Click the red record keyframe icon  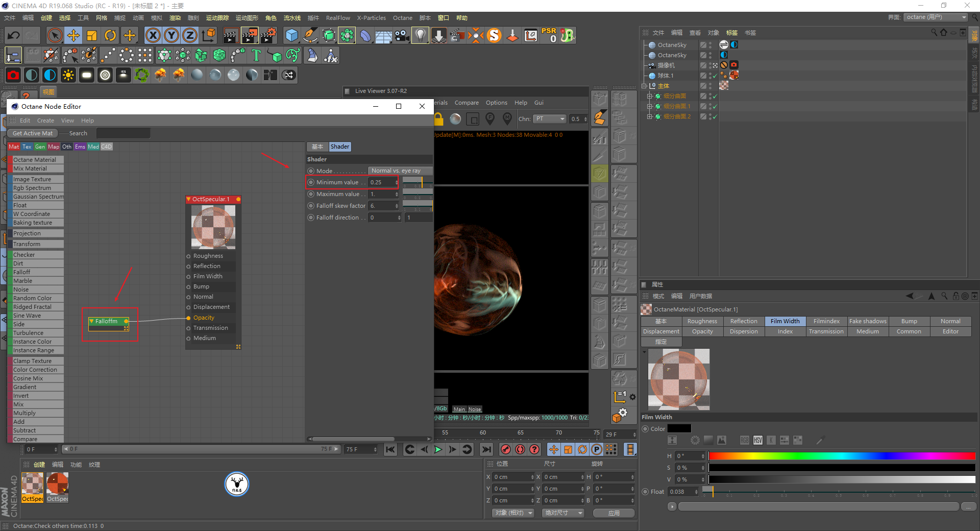(x=506, y=449)
